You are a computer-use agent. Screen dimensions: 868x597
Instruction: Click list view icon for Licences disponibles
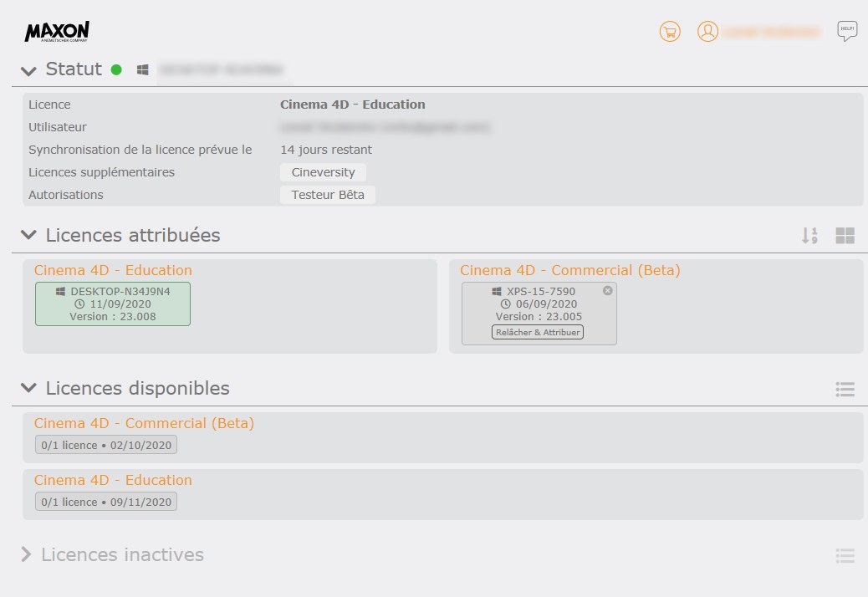845,389
